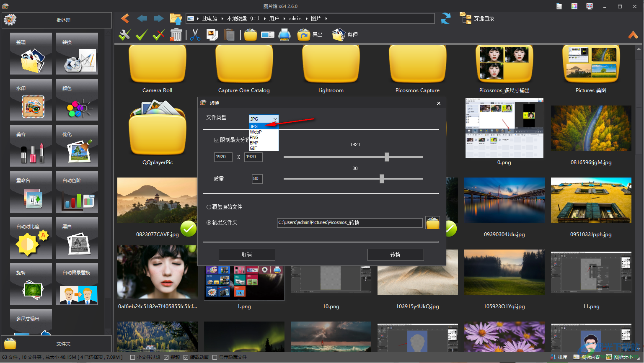Click the 取消 cancel button
This screenshot has width=644, height=363.
click(247, 255)
